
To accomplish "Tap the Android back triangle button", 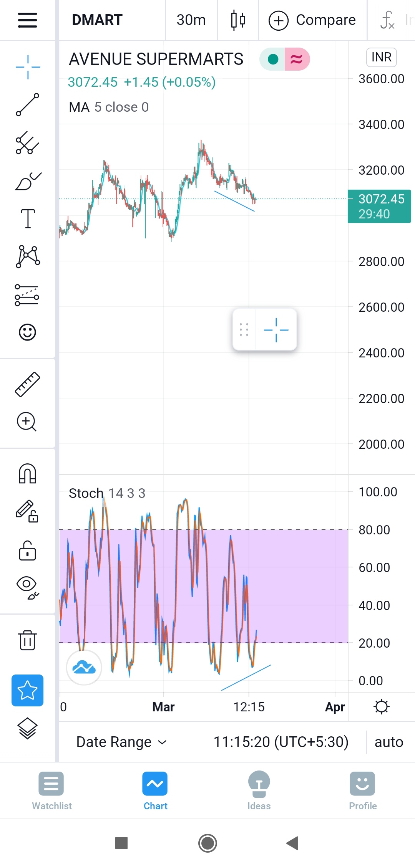I will click(x=293, y=843).
